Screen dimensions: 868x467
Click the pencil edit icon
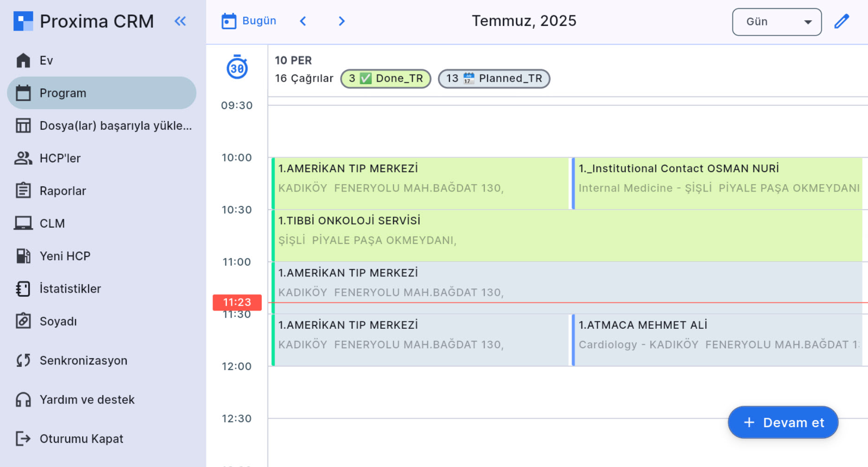click(x=842, y=21)
